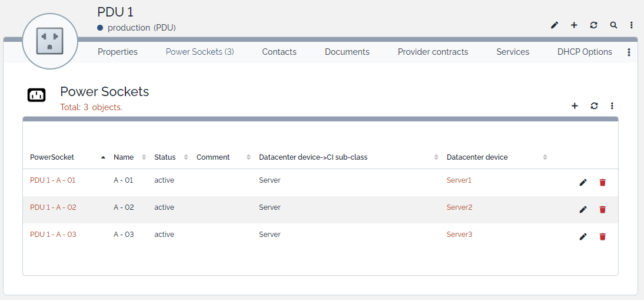
Task: Edit the Server3 power socket row
Action: (x=583, y=237)
